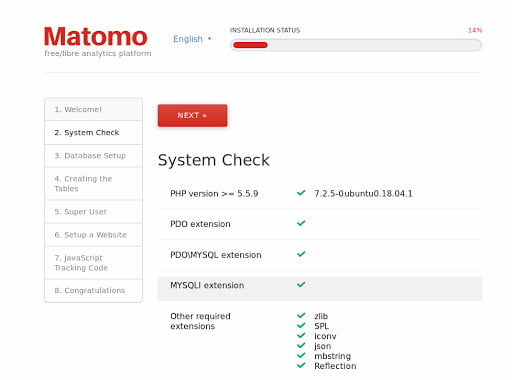Click the check mark beside json
Image resolution: width=512 pixels, height=380 pixels.
pyautogui.click(x=301, y=345)
